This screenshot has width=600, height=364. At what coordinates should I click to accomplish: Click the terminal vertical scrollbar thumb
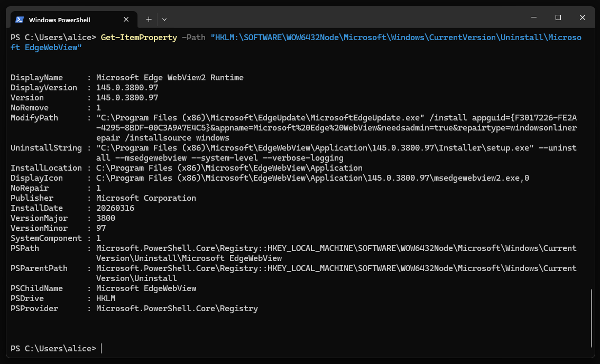click(592, 318)
